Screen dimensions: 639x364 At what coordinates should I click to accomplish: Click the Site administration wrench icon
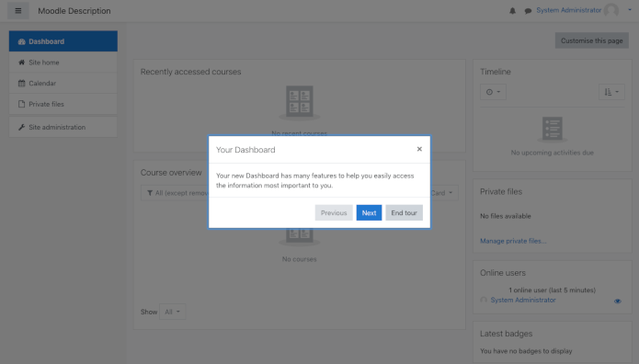tap(21, 127)
